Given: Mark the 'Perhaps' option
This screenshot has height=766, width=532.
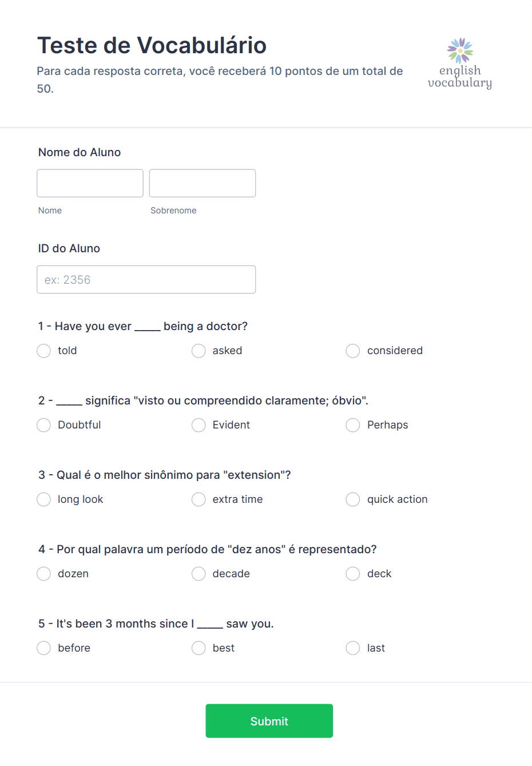Looking at the screenshot, I should (353, 425).
